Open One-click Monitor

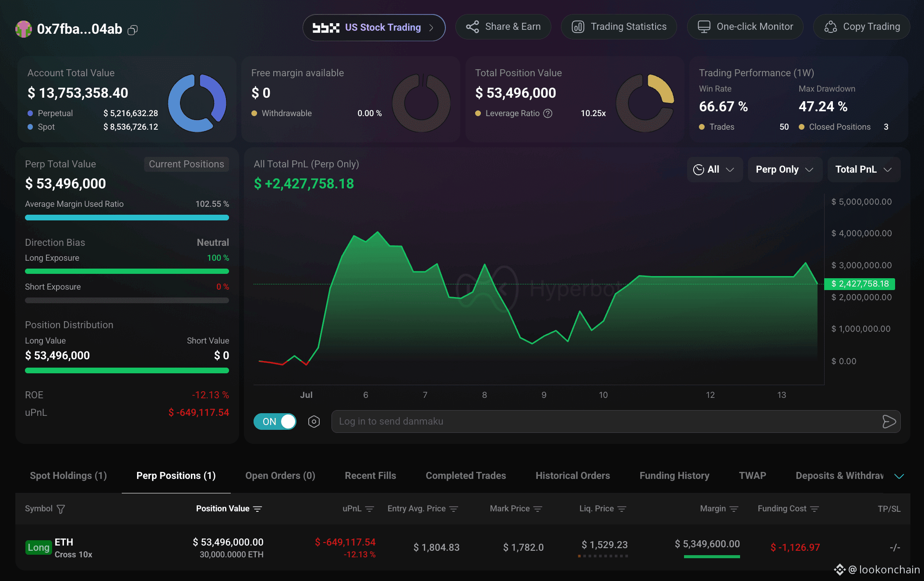coord(745,27)
